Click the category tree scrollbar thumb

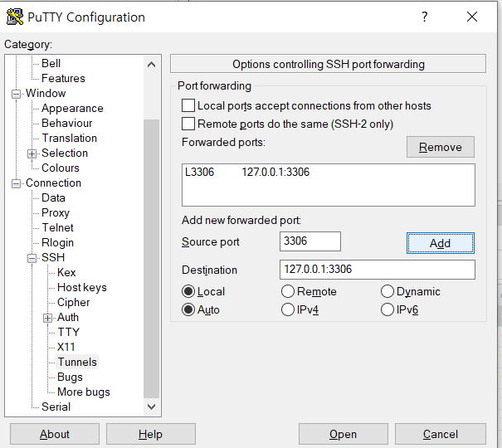(x=152, y=258)
